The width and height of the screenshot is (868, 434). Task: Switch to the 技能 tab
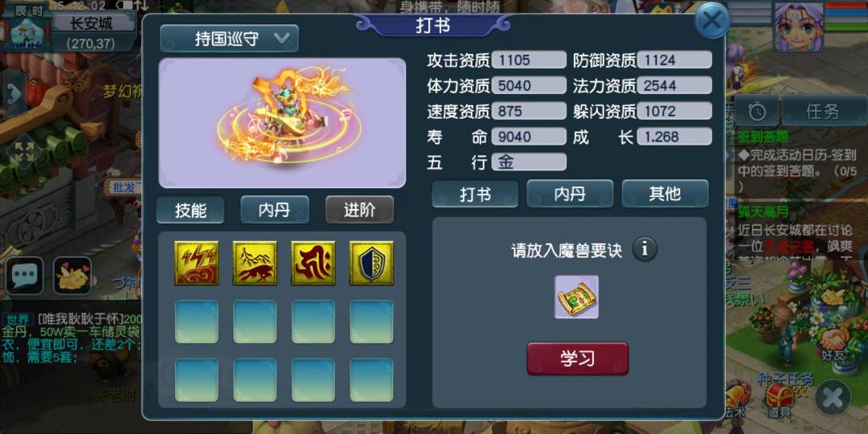point(190,210)
